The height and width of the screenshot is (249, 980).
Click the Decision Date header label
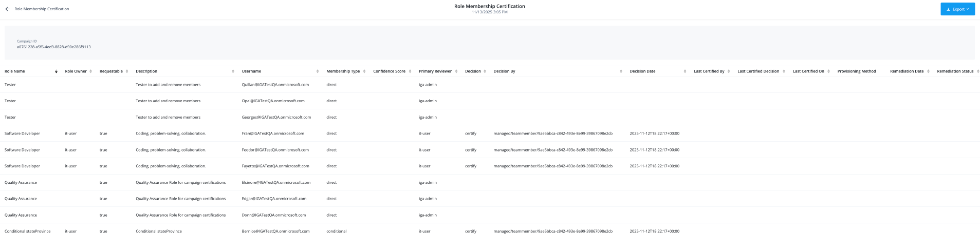coord(642,71)
